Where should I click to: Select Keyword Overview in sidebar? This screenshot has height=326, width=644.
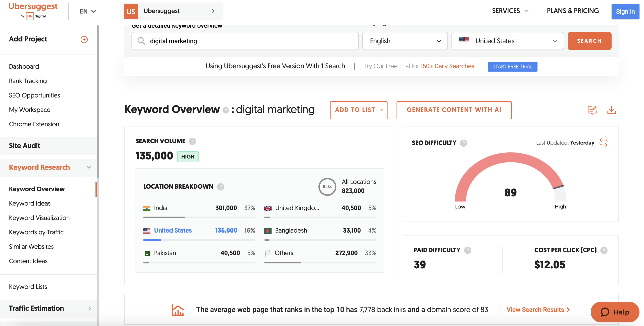37,189
